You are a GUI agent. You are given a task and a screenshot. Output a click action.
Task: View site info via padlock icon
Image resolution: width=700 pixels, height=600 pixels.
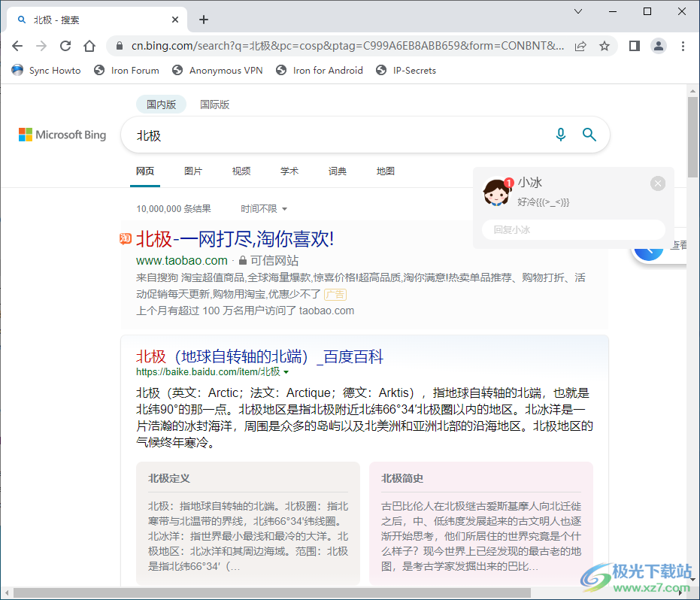point(120,46)
